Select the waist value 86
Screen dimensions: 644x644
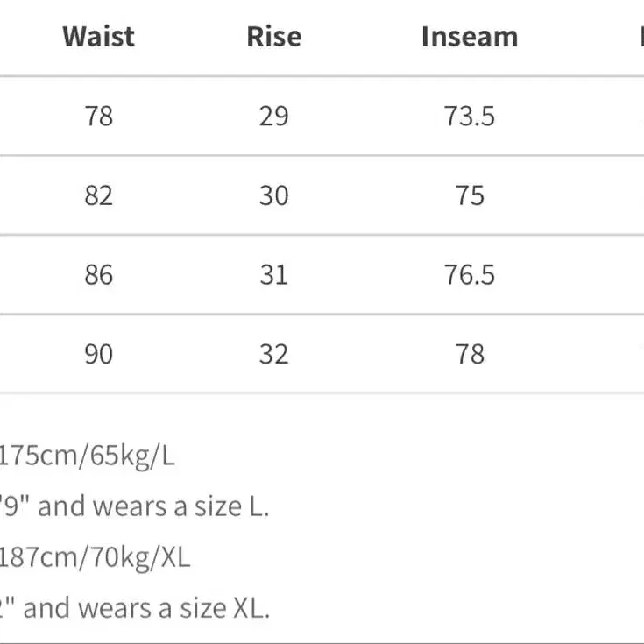98,275
